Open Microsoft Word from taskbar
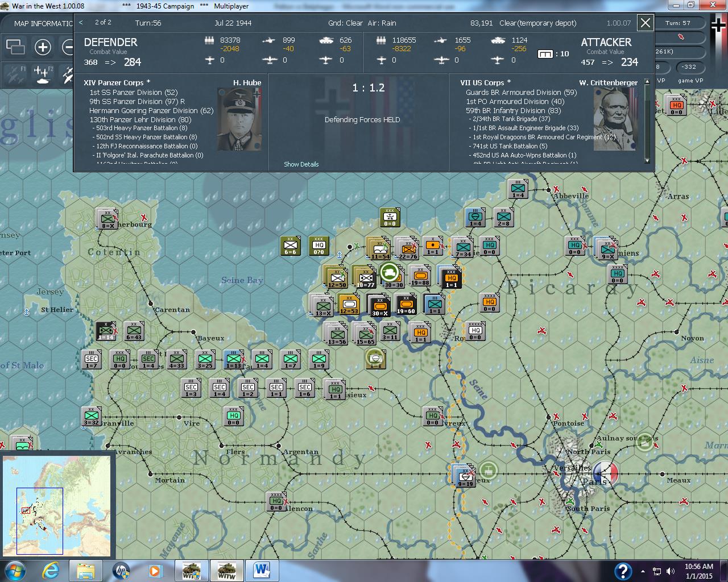728x582 pixels. coord(262,571)
